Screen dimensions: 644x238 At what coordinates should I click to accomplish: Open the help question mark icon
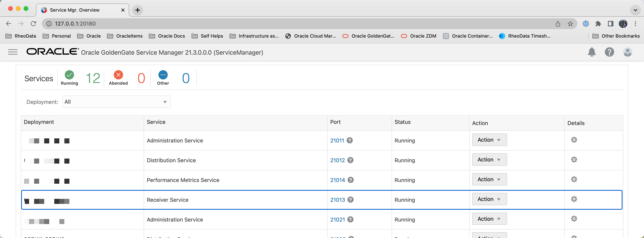609,52
